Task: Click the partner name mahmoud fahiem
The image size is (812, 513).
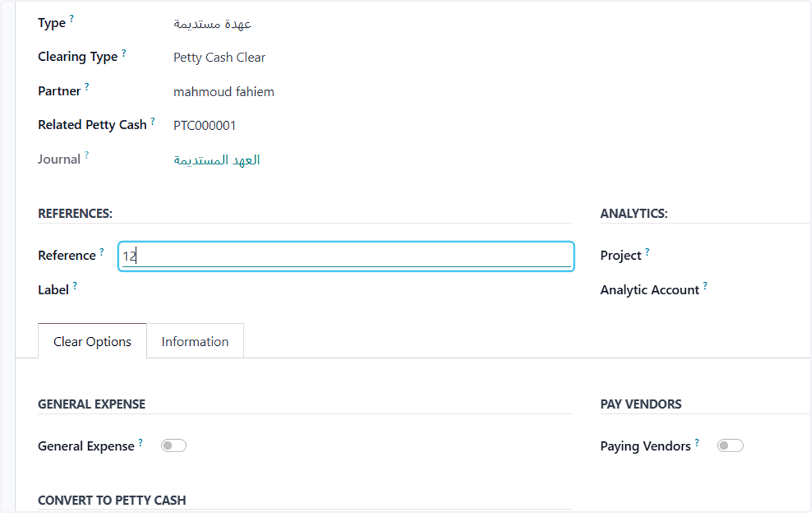Action: 224,91
